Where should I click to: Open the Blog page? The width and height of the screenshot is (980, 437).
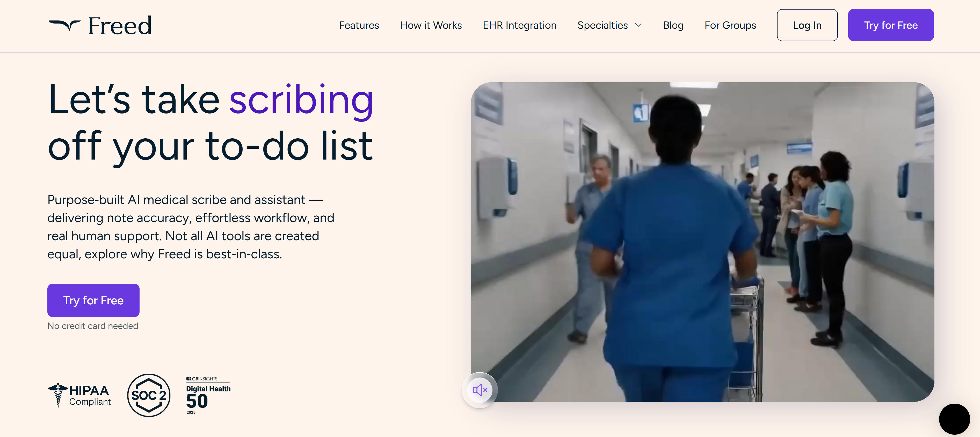(673, 25)
